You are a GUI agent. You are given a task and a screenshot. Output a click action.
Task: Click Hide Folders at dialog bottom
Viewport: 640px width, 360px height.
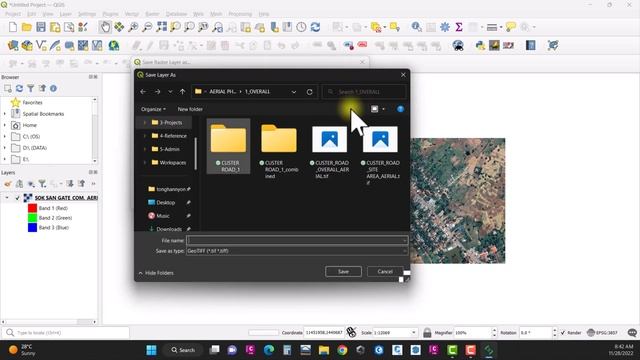pos(156,273)
